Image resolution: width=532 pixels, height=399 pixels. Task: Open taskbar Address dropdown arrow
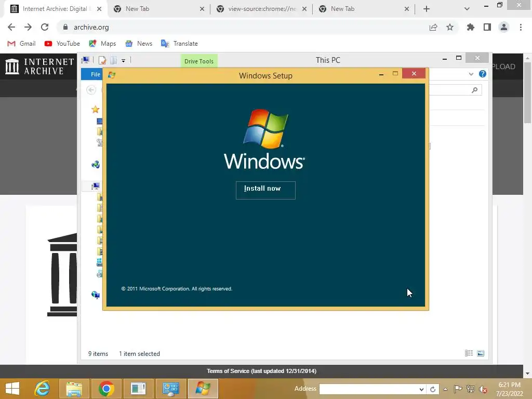[x=421, y=389]
